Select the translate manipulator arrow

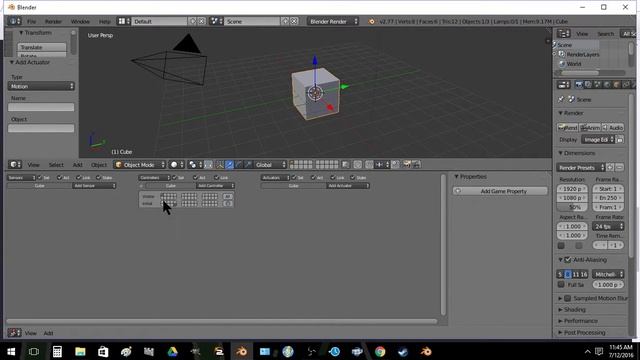coord(229,164)
